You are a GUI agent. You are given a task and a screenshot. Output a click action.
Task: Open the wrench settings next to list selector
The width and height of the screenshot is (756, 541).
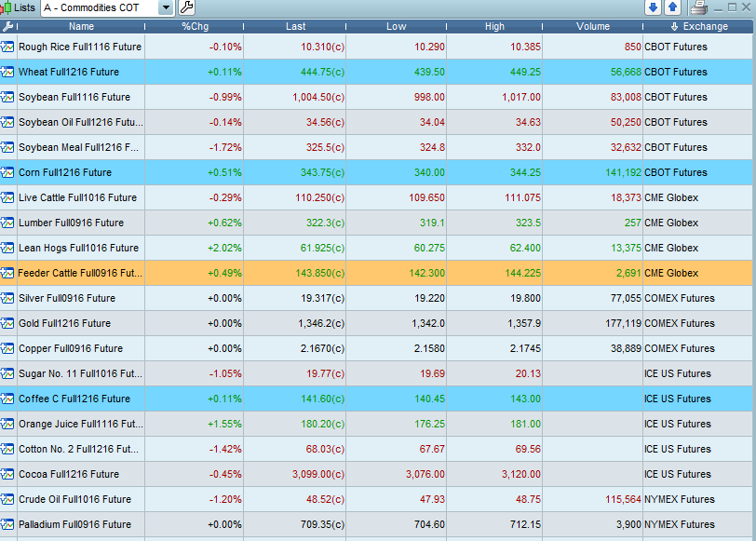[x=186, y=7]
